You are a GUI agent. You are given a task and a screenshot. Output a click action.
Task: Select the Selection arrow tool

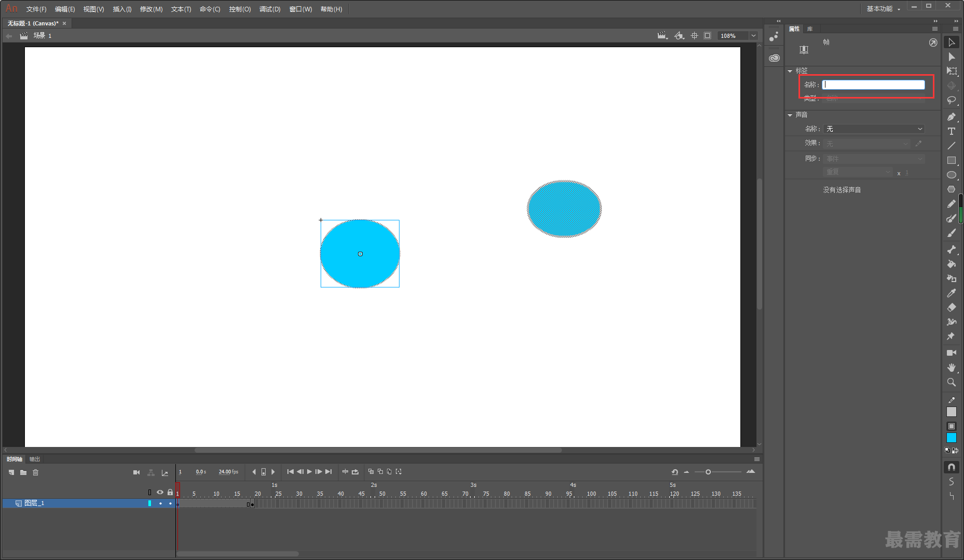[x=951, y=42]
